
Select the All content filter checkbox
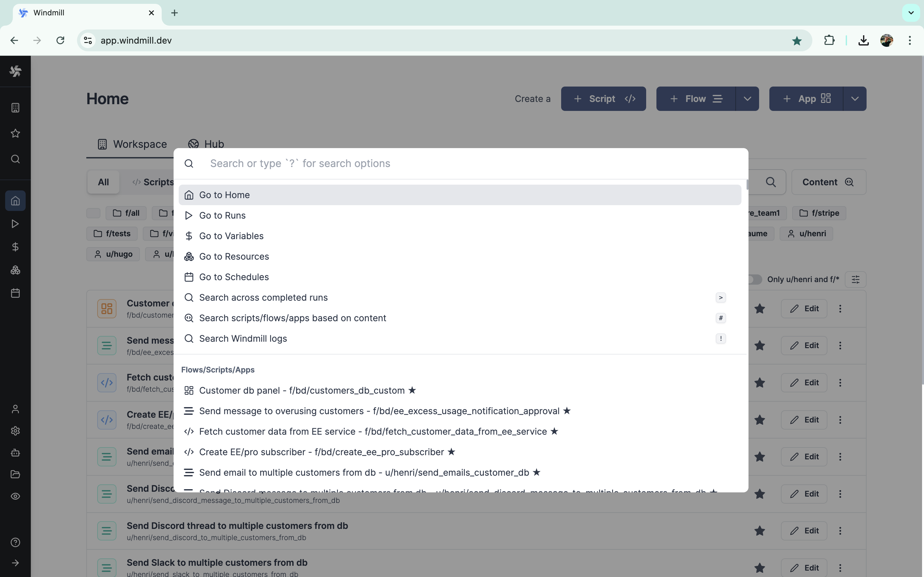pyautogui.click(x=104, y=182)
